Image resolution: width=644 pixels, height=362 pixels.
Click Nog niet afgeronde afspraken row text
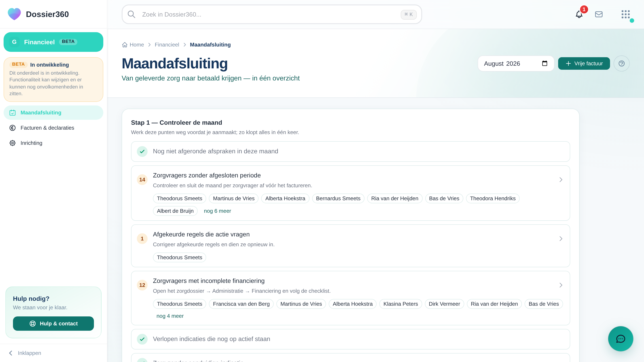[216, 152]
